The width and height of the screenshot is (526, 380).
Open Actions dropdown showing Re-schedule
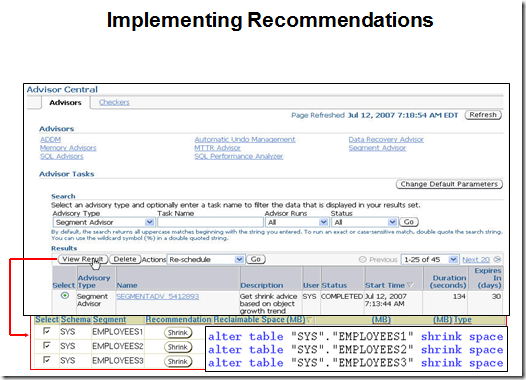pos(205,260)
